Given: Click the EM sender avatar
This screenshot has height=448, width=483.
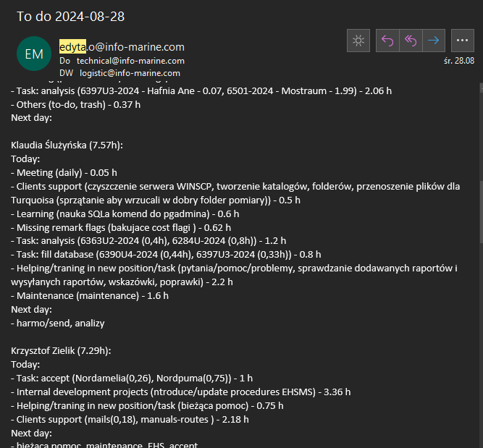Looking at the screenshot, I should coord(34,54).
